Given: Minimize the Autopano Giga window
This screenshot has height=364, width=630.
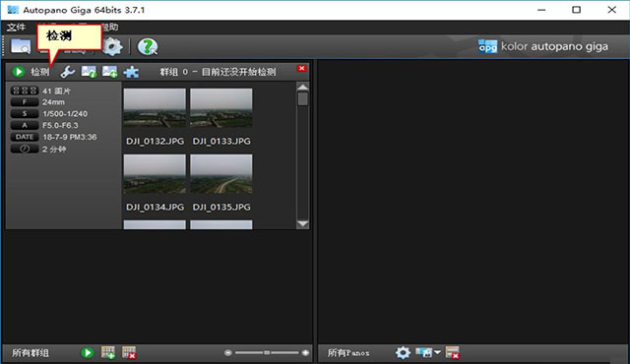Looking at the screenshot, I should [x=541, y=10].
